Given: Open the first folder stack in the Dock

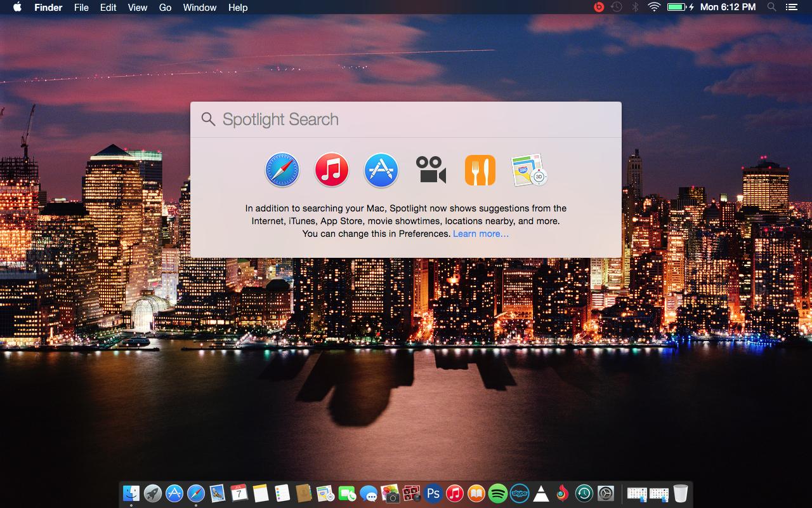Looking at the screenshot, I should [637, 493].
